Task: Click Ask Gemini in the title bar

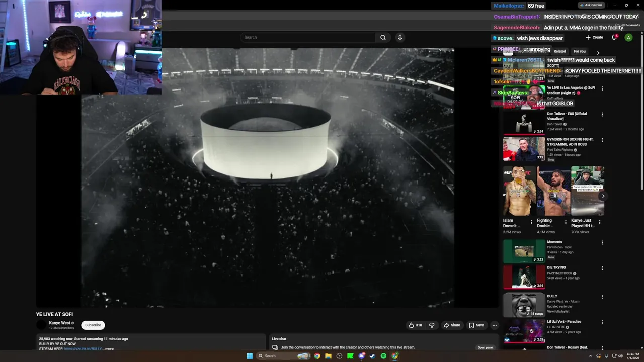Action: coord(591,5)
